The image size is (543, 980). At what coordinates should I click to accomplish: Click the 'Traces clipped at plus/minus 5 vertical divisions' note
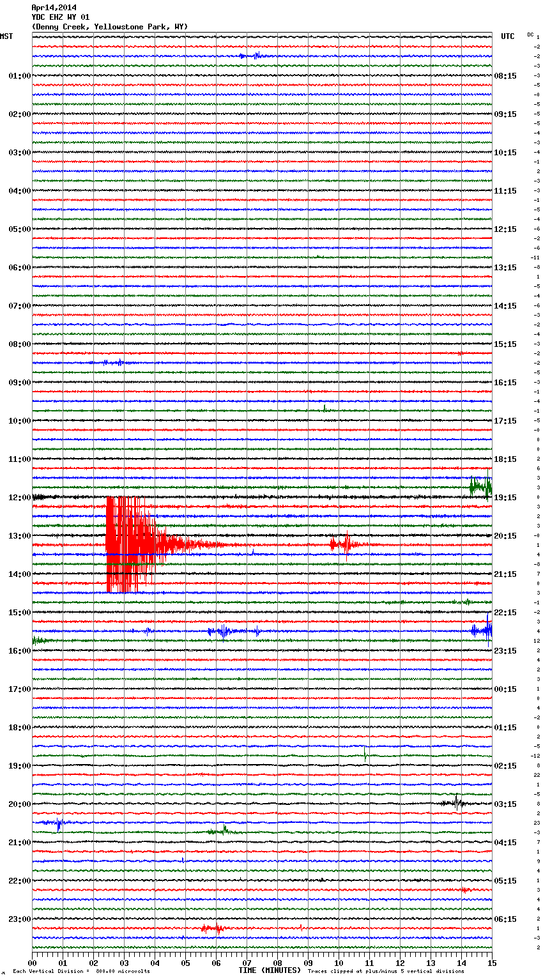pos(386,971)
